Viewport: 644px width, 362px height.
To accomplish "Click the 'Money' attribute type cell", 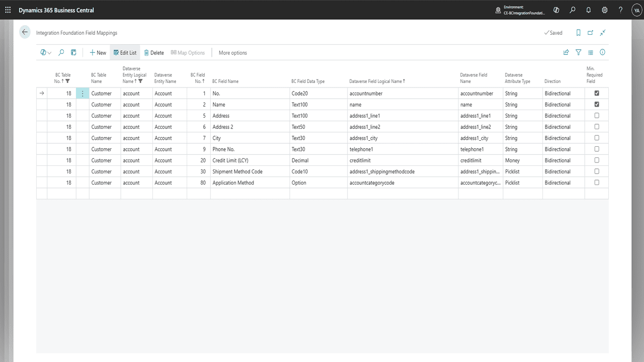I will pos(523,160).
